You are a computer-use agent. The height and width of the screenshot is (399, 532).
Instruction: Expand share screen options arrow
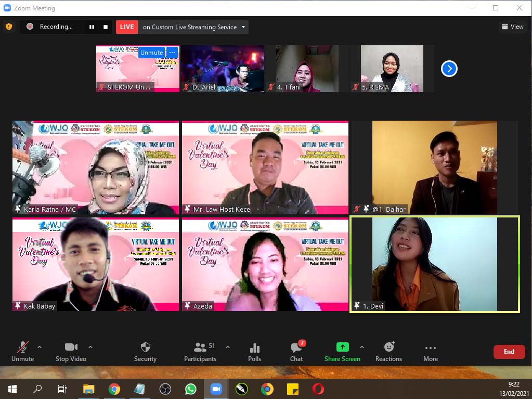[362, 347]
